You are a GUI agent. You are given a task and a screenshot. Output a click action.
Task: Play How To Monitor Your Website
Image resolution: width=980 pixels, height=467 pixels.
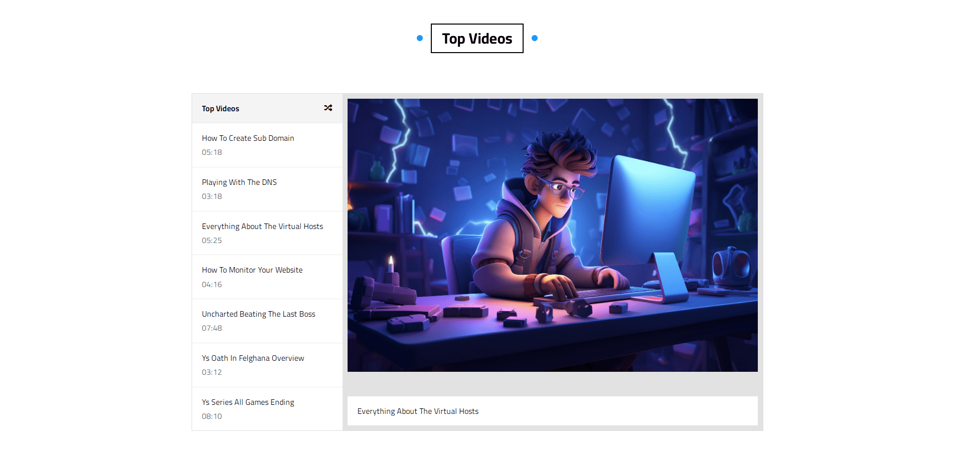(x=252, y=270)
